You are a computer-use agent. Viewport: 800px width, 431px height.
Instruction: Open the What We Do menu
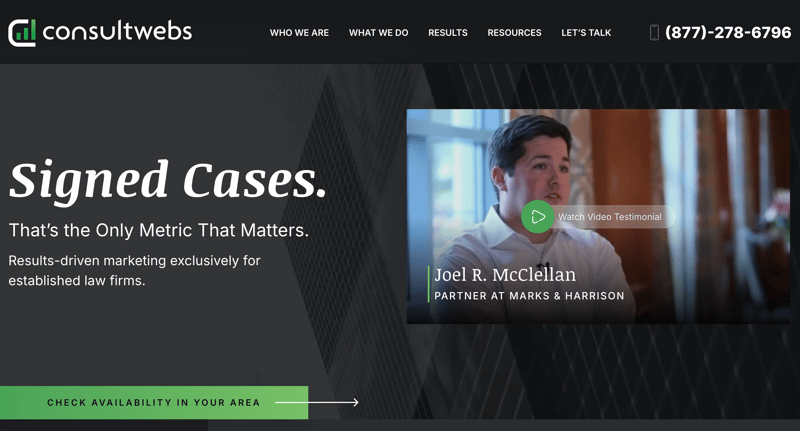379,33
